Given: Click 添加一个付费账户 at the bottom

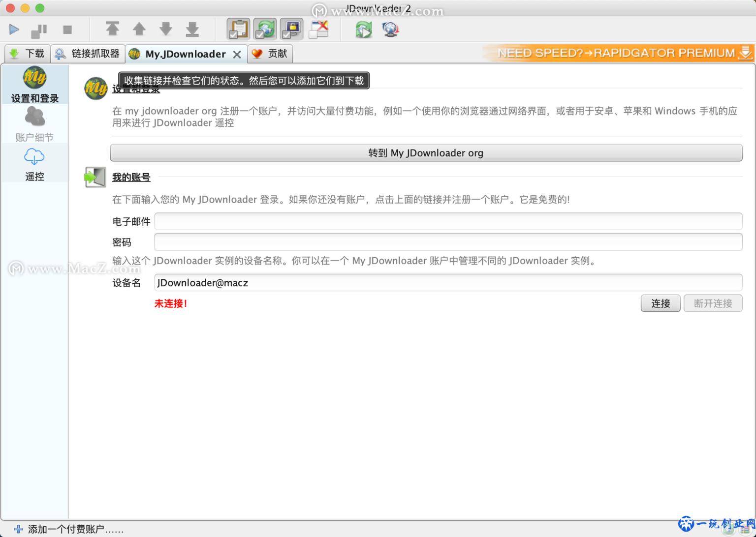Looking at the screenshot, I should coord(76,529).
